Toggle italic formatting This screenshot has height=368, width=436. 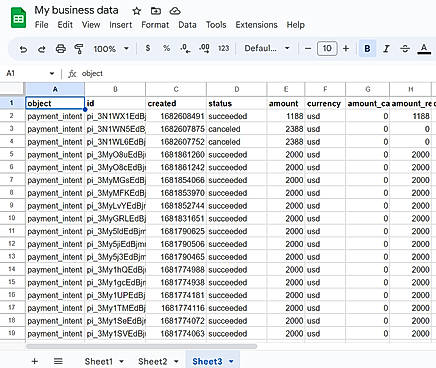tap(386, 49)
